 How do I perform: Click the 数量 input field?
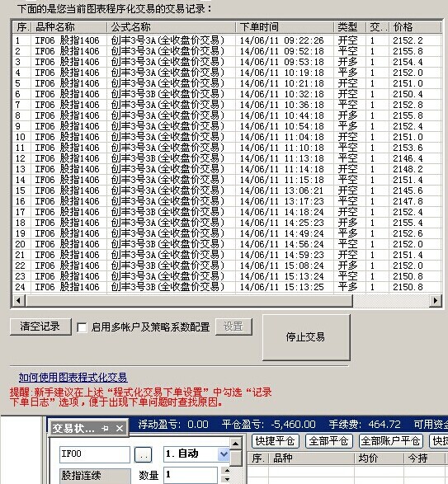[191, 475]
